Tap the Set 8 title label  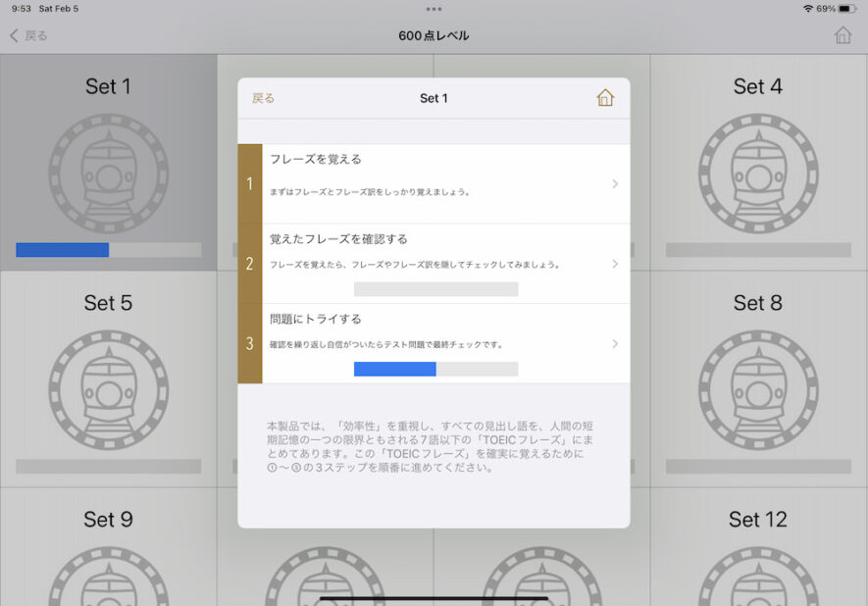[x=758, y=303]
